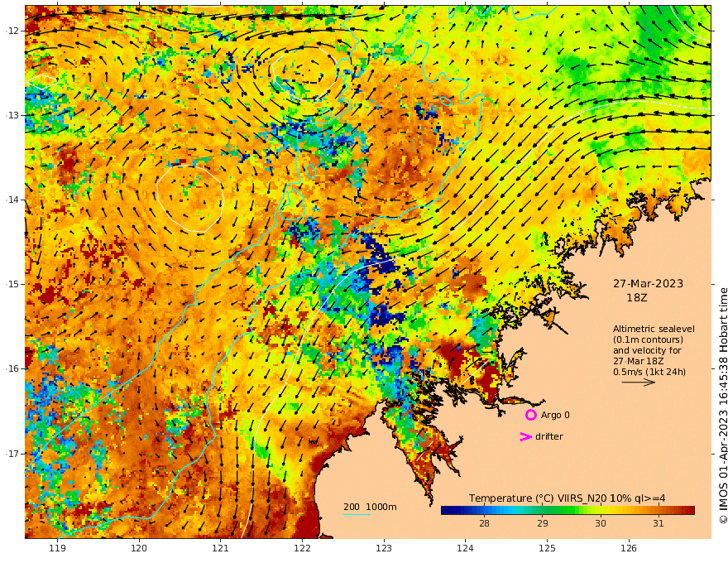Click the velocity scale reference arrow

639,383
